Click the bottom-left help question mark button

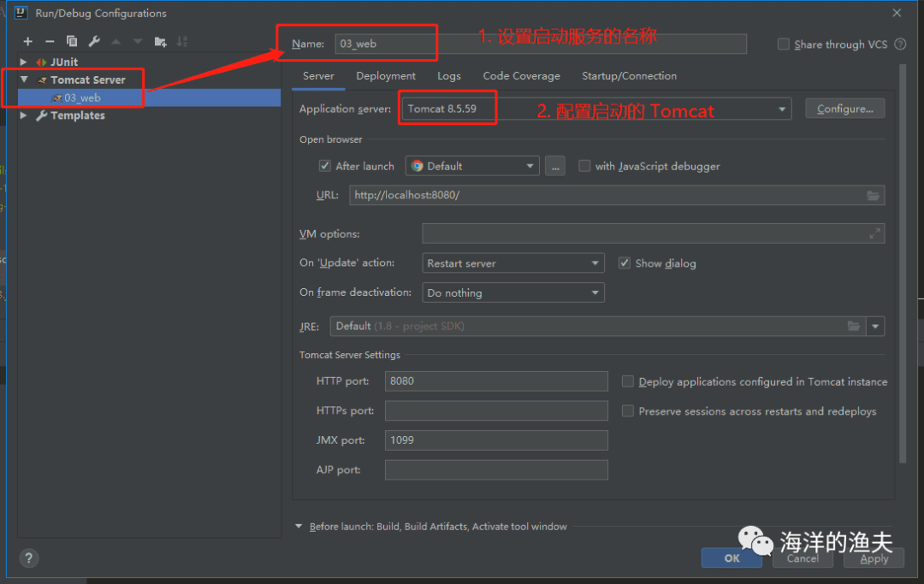tap(28, 557)
